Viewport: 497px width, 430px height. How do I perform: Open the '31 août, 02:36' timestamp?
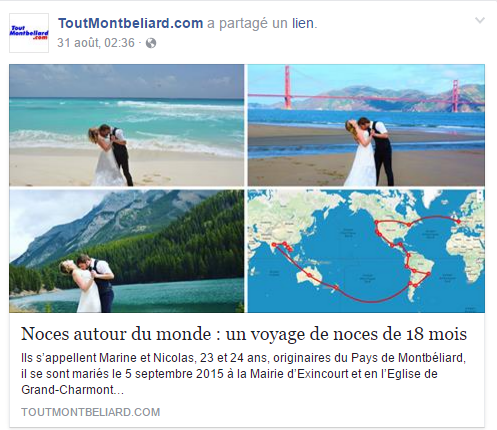96,43
